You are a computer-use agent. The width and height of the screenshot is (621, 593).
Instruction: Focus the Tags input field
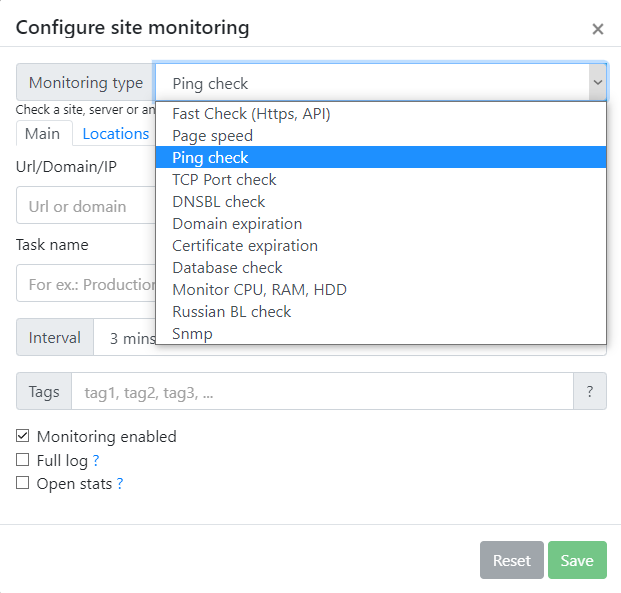[x=321, y=392]
